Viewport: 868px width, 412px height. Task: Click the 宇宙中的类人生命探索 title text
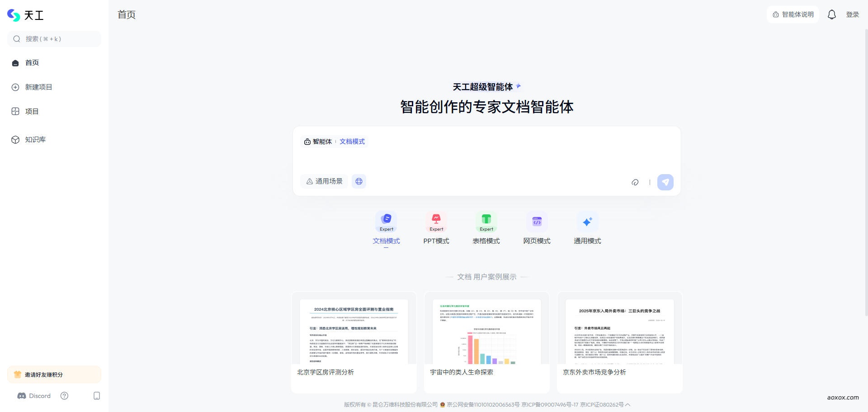[462, 372]
